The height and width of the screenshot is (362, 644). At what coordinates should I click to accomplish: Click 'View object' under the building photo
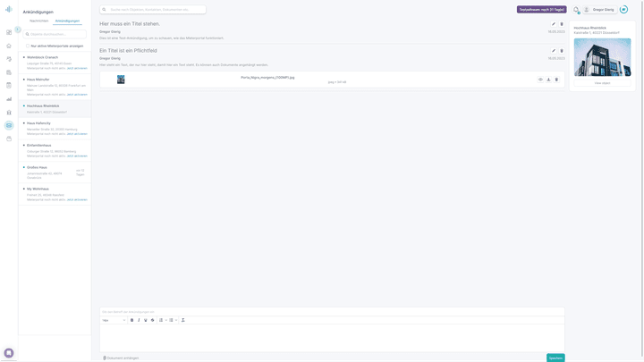click(602, 83)
